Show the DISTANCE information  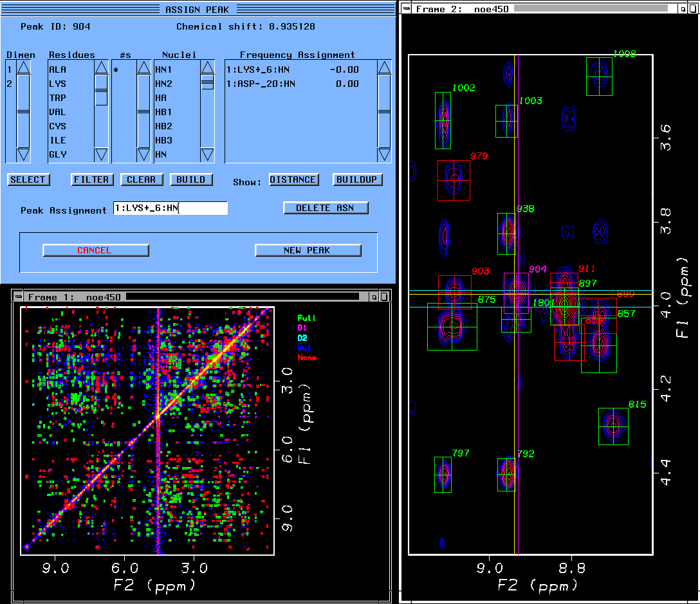293,179
